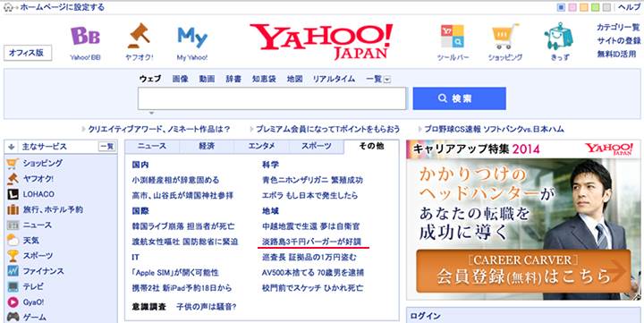Image resolution: width=644 pixels, height=323 pixels.
Task: Click the CAREER CARVER 会員登録 orange banner button
Action: pos(523,270)
